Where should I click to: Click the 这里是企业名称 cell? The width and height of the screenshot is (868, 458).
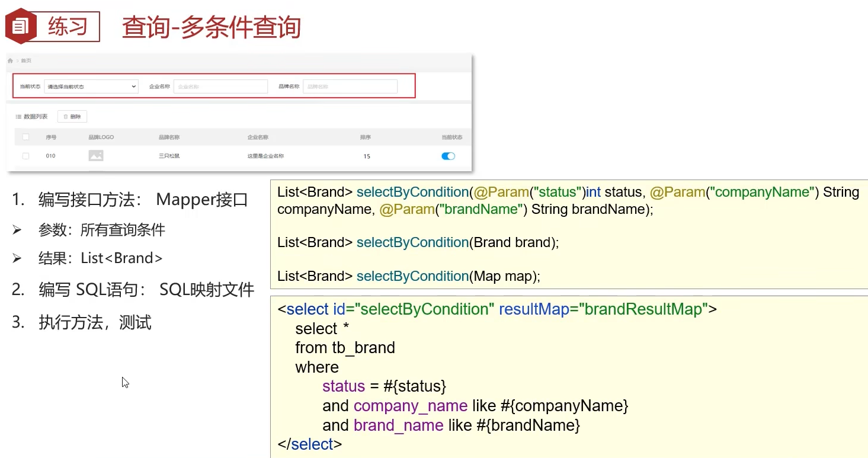(265, 156)
